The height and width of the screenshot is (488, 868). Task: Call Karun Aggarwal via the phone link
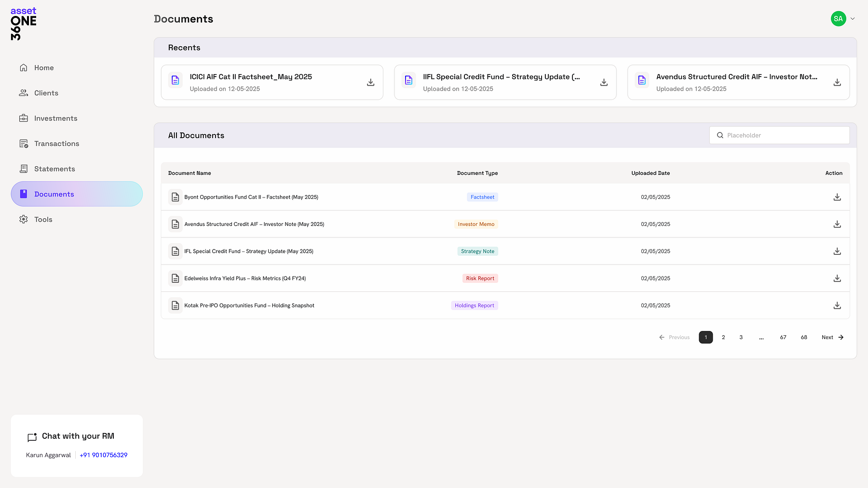pyautogui.click(x=103, y=455)
